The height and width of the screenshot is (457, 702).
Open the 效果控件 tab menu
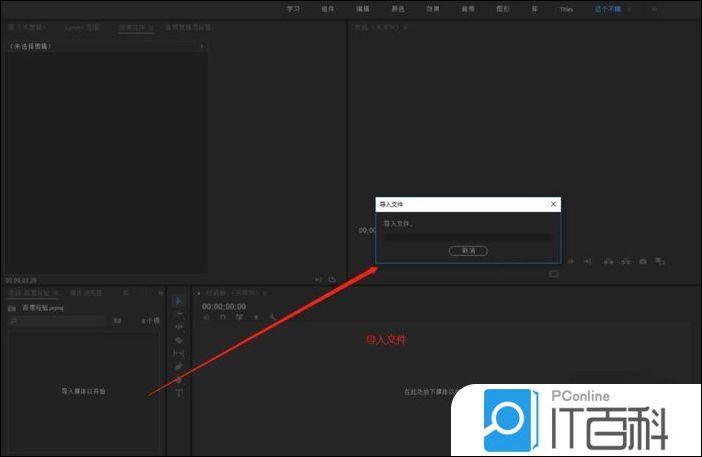[151, 28]
